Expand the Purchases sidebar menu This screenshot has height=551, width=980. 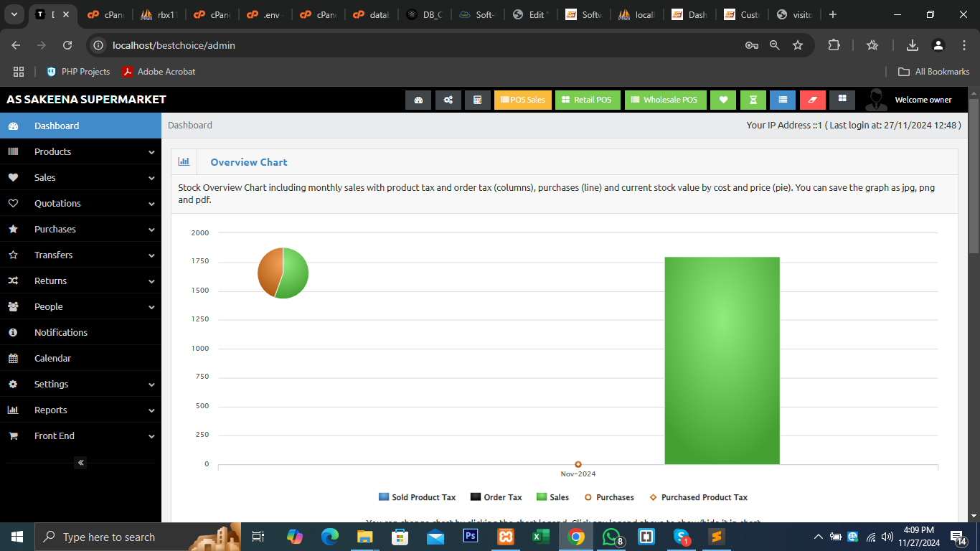tap(80, 229)
